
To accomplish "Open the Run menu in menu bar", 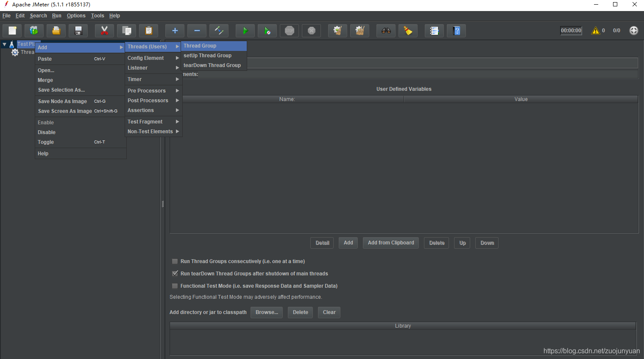I will [x=57, y=16].
